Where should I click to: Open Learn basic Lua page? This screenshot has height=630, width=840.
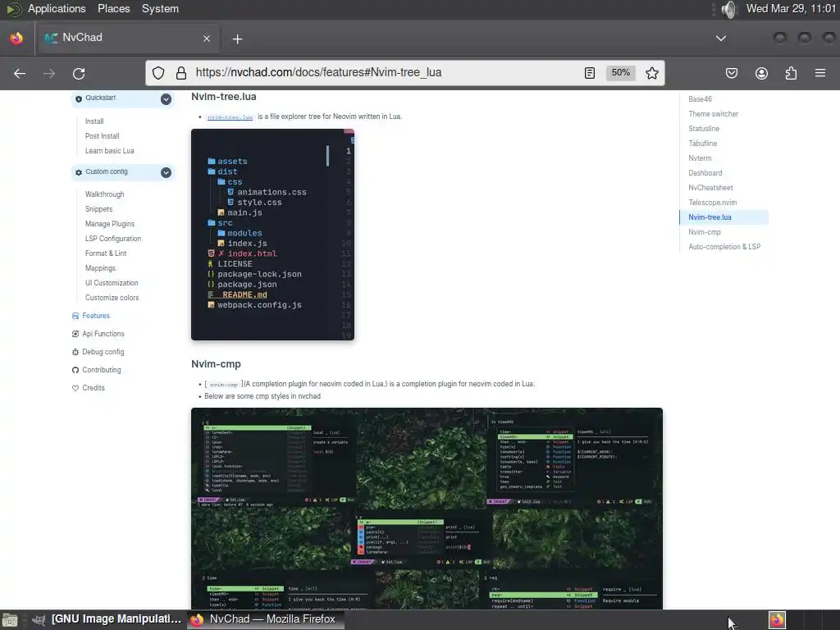coord(109,151)
